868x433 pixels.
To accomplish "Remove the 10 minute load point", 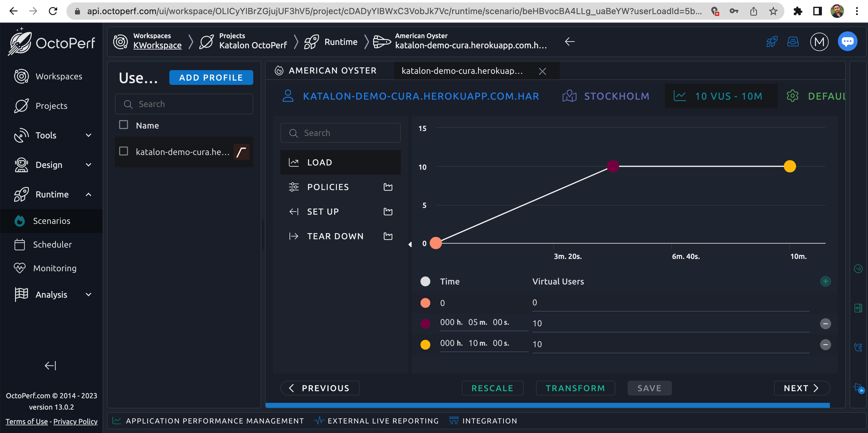I will point(825,345).
